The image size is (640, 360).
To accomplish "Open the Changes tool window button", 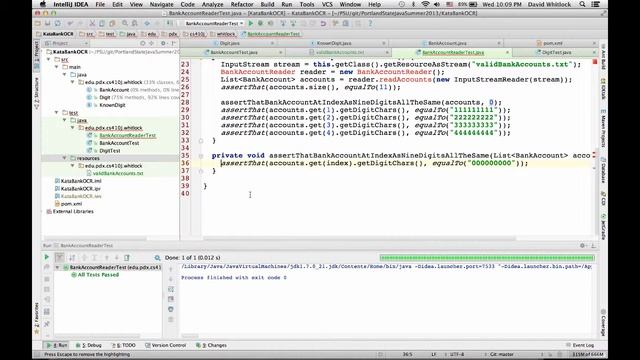I will tap(211, 345).
